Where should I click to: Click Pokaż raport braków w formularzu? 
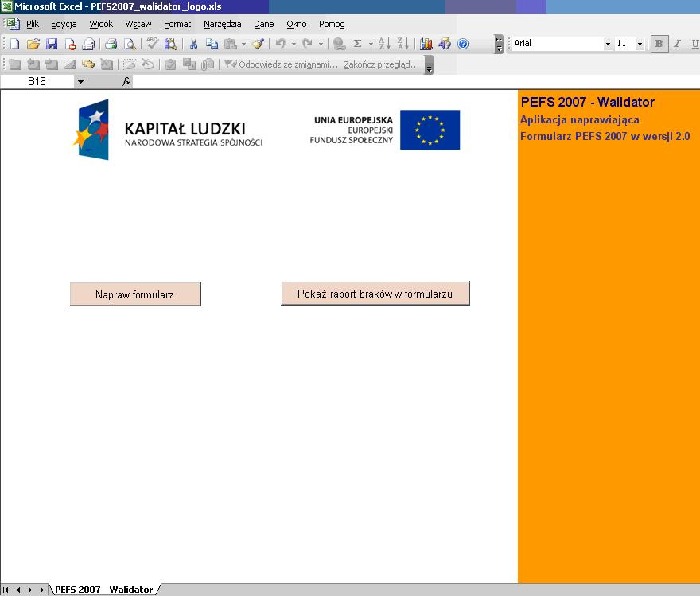pyautogui.click(x=375, y=294)
